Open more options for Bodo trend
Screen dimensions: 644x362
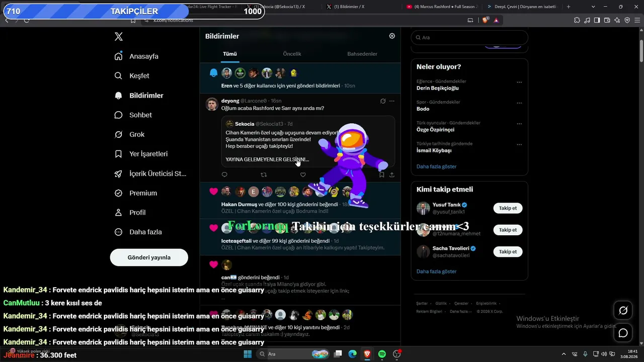[519, 103]
